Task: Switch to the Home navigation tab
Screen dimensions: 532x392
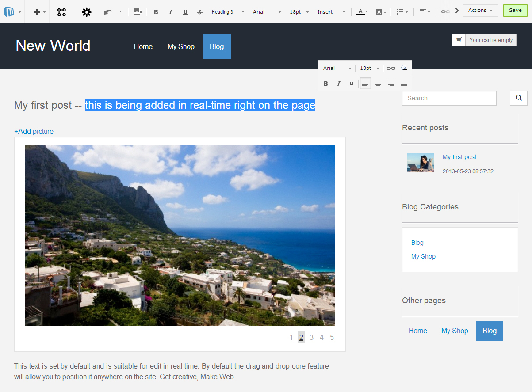Action: [143, 46]
